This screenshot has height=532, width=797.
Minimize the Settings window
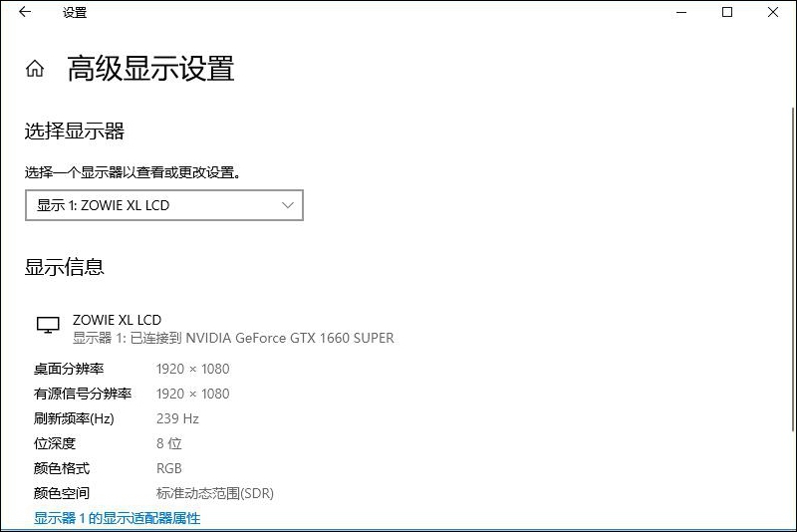pyautogui.click(x=681, y=12)
